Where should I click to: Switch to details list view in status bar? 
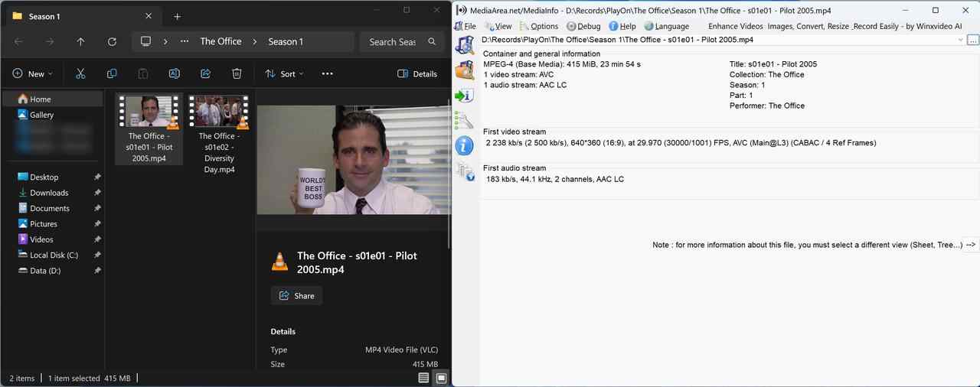[423, 378]
